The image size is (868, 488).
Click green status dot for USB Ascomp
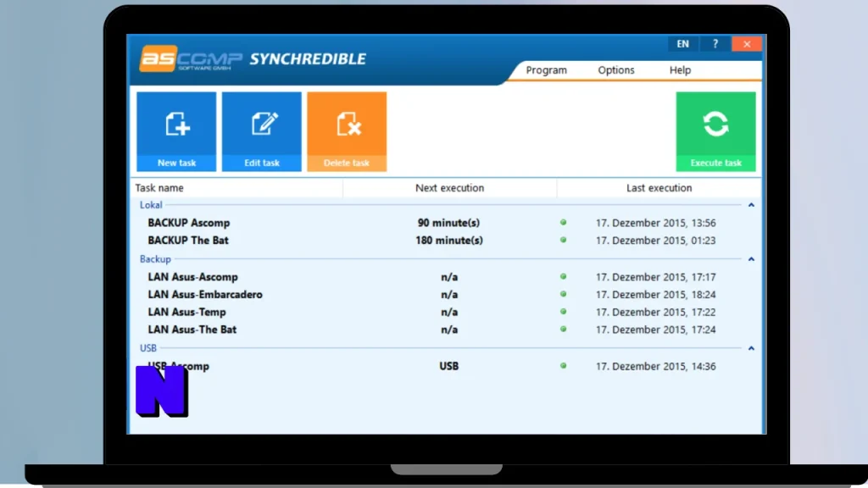click(563, 366)
